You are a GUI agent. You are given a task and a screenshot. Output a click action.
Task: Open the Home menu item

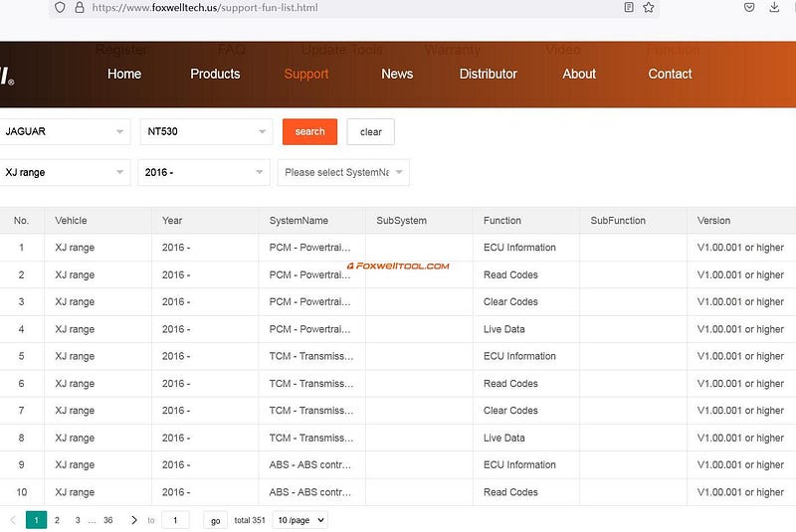124,74
